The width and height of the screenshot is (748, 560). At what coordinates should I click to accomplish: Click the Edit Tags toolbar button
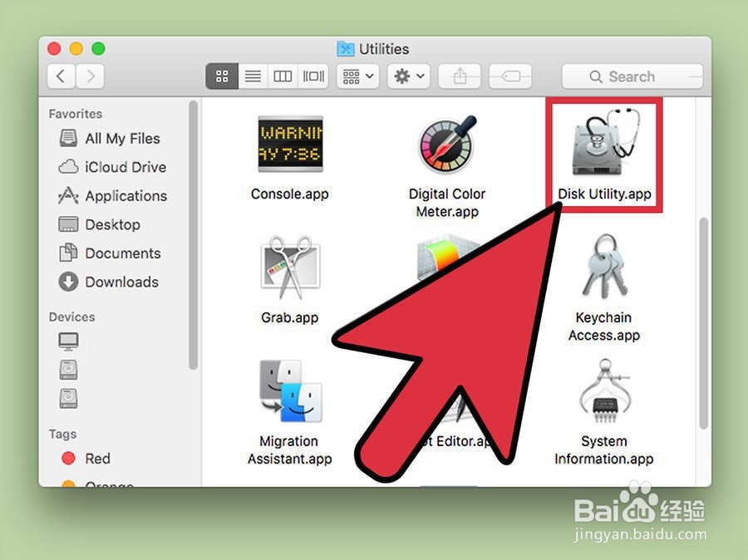510,76
